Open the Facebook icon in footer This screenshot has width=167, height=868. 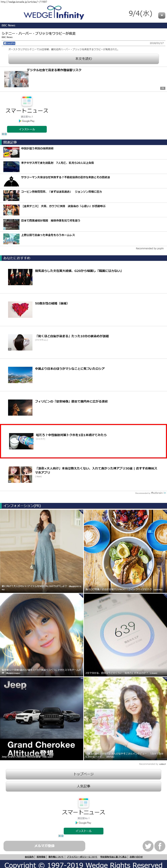coord(160,846)
